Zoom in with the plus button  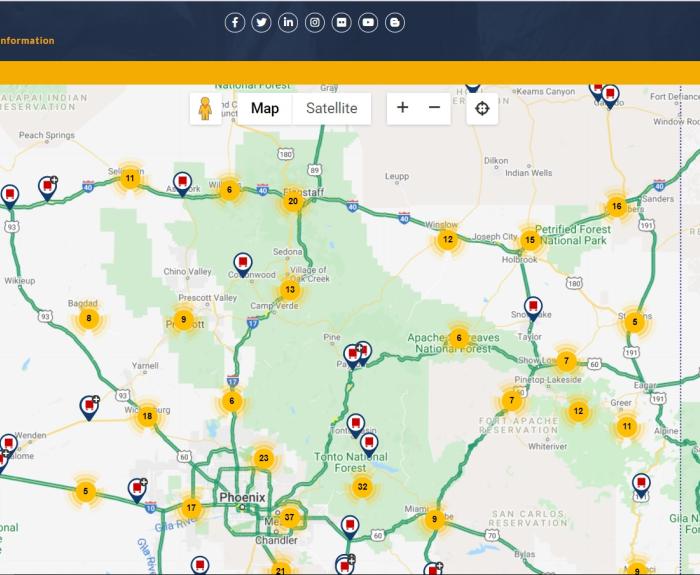(402, 108)
